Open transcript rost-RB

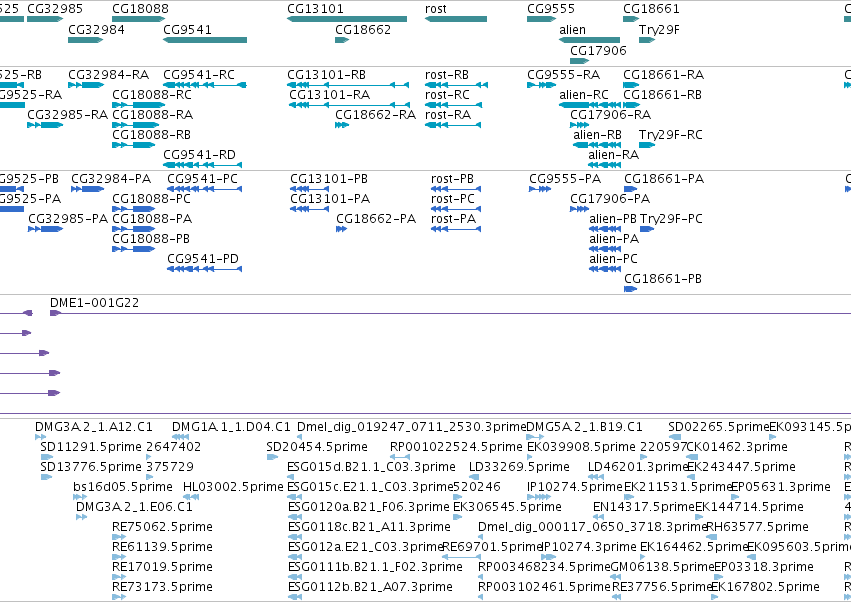pos(447,75)
